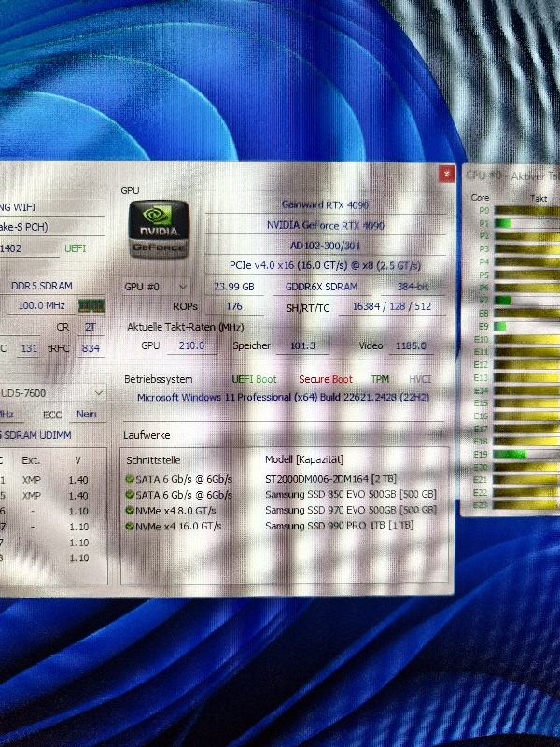Click the UEFI Boot status label
Image resolution: width=560 pixels, height=747 pixels.
[254, 380]
